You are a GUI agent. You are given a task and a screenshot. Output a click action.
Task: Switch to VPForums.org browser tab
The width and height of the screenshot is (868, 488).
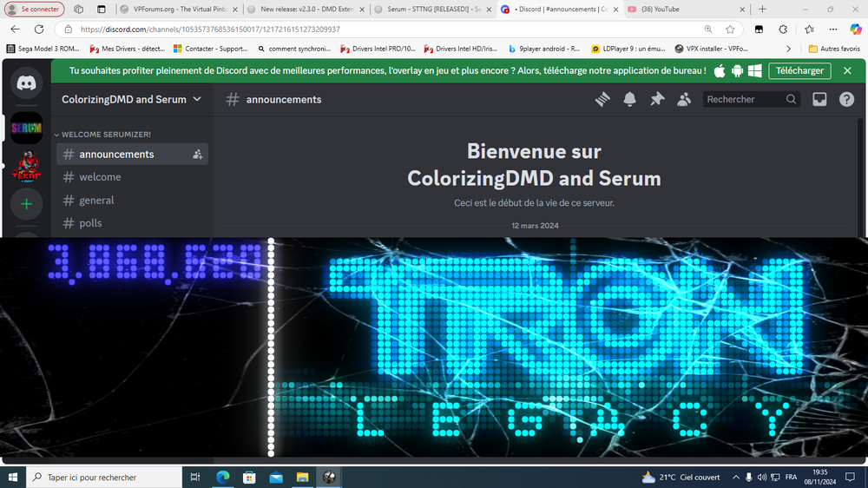[179, 9]
